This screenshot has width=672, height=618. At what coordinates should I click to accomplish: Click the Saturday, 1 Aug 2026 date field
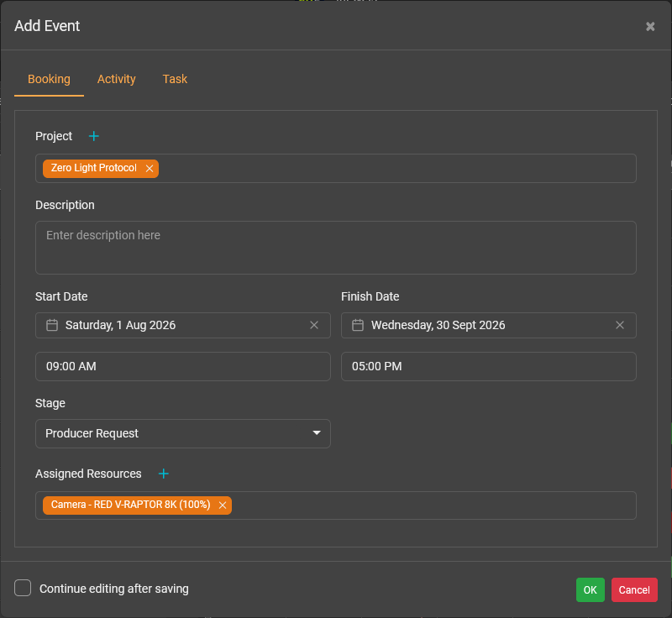[176, 325]
